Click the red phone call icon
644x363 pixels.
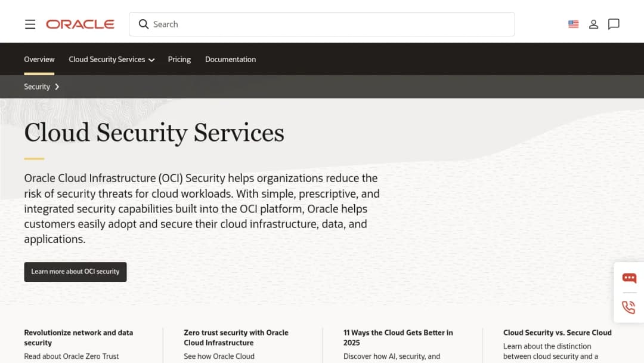point(629,307)
